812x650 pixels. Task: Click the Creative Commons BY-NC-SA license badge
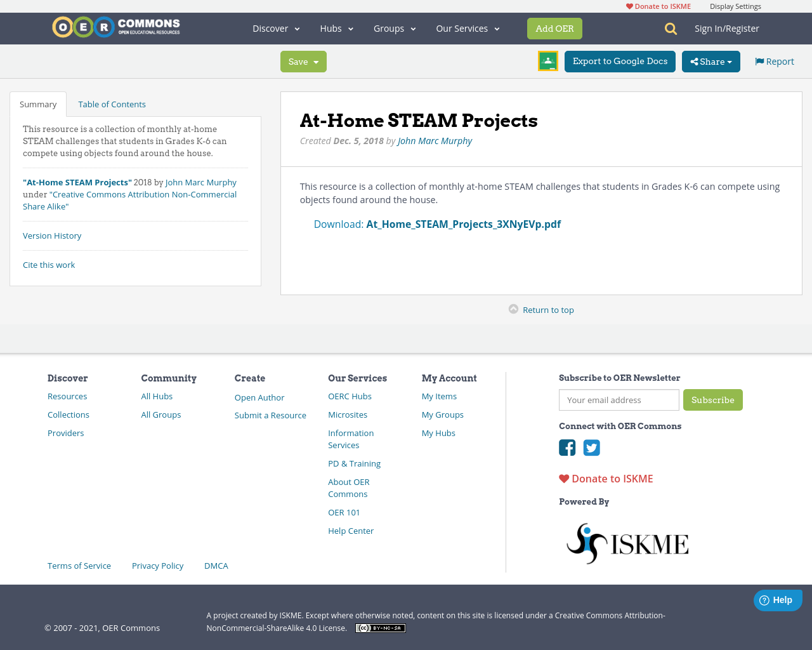(380, 627)
